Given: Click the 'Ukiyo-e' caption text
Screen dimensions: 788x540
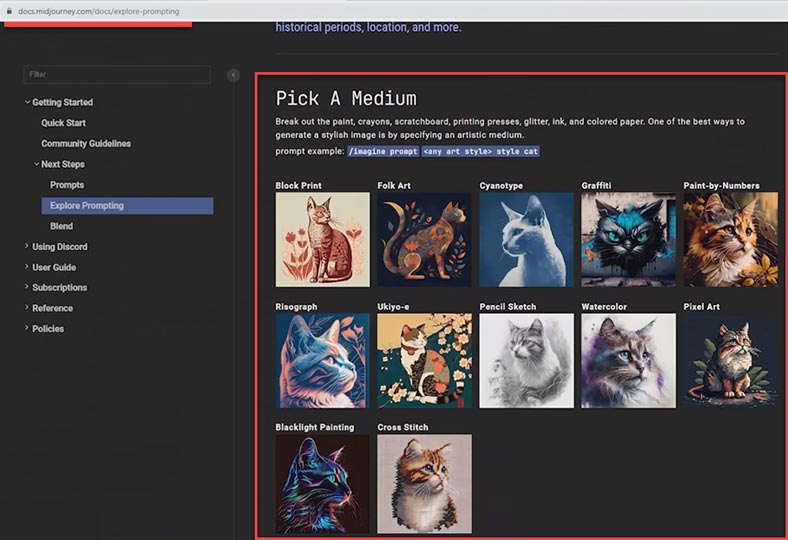Looking at the screenshot, I should 393,306.
